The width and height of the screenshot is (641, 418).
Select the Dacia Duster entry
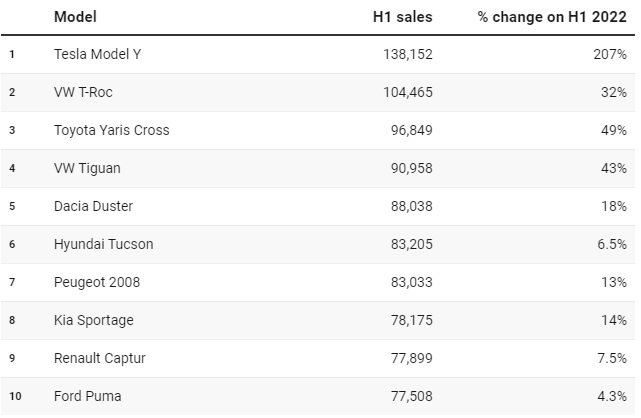94,207
